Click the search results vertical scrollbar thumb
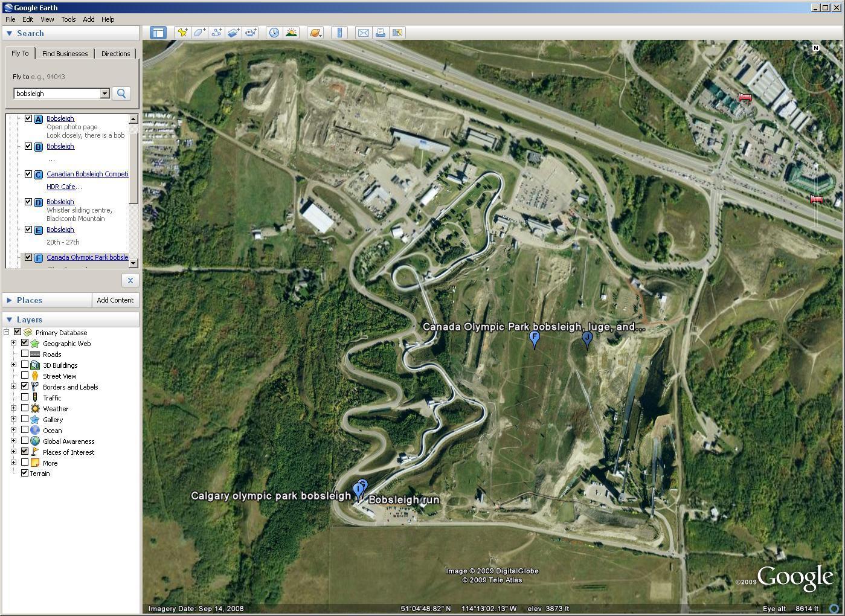845x616 pixels. (133, 169)
